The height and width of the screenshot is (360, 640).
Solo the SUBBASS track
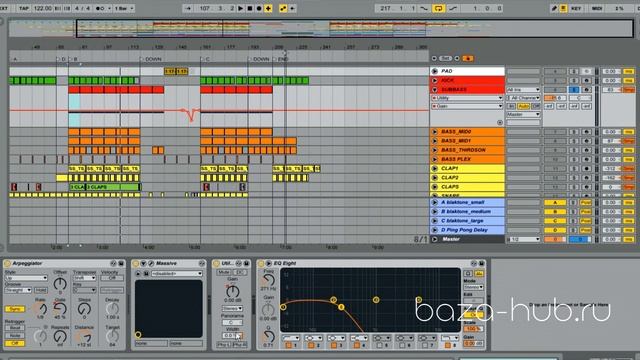[x=574, y=89]
